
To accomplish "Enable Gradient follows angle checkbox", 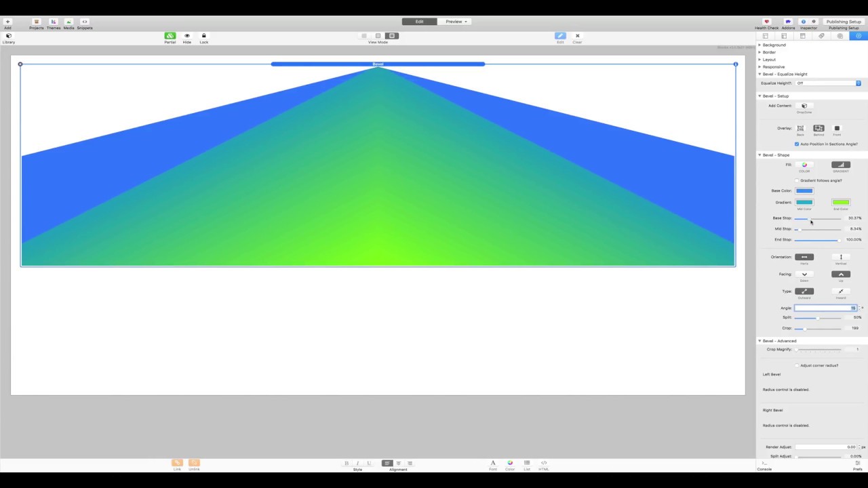I will (x=797, y=180).
